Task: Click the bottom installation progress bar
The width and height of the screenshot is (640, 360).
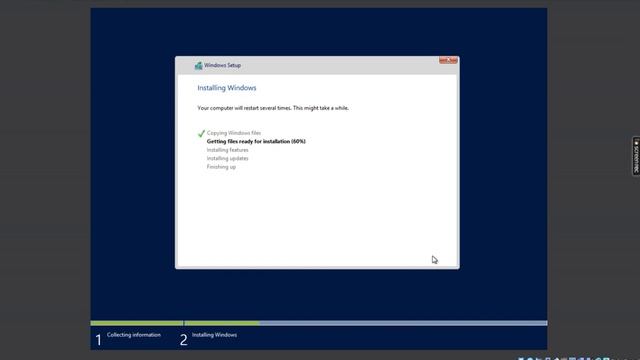Action: pos(319,323)
